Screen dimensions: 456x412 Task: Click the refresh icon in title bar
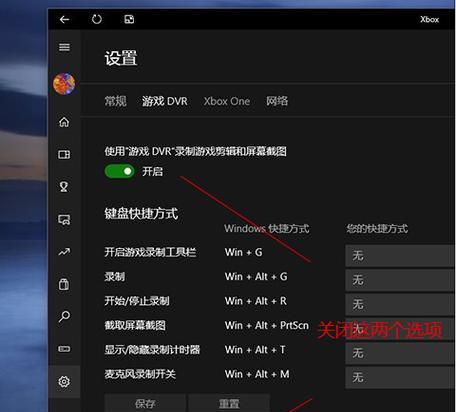[x=97, y=19]
